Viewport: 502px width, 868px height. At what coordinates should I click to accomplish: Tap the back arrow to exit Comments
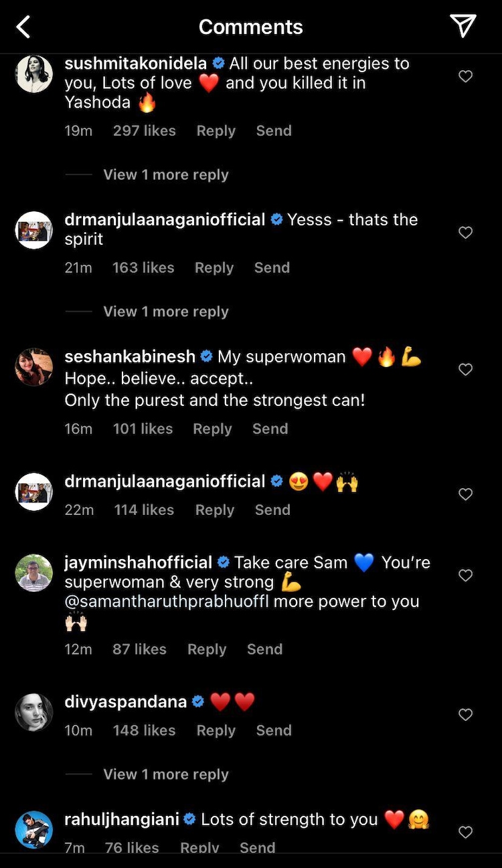21,26
